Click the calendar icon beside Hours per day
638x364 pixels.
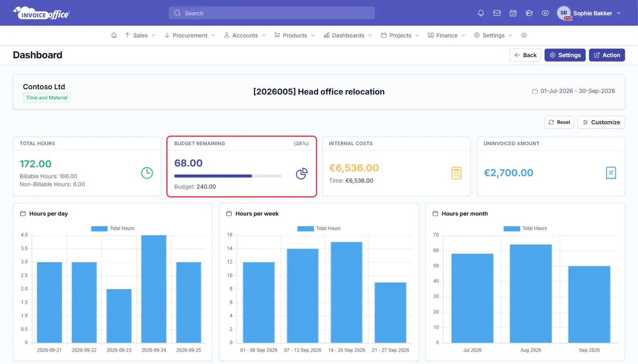(x=23, y=214)
